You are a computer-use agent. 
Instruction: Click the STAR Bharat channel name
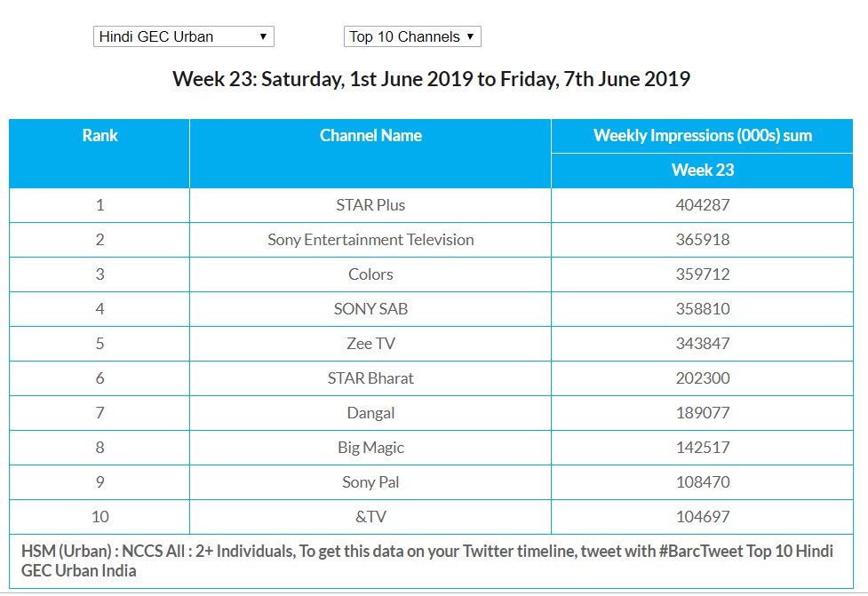[370, 378]
